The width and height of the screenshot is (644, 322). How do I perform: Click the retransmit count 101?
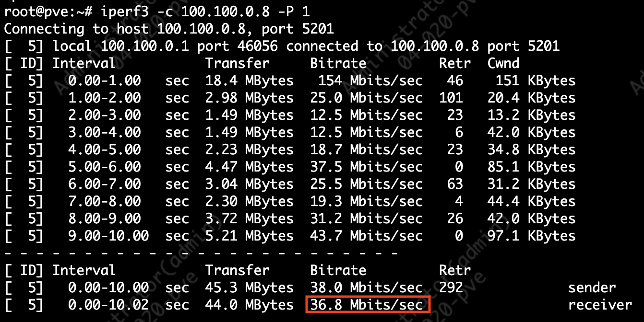pyautogui.click(x=451, y=98)
